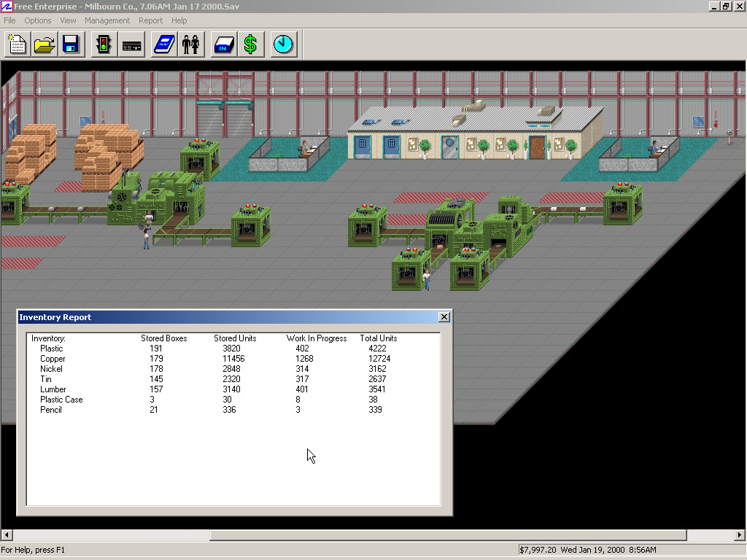Screen dimensions: 747x560
Task: Click the IN tray inbox icon
Action: pos(223,44)
